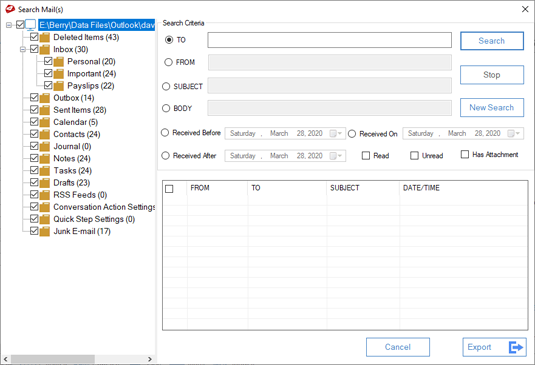Uncheck the Inbox folder checkbox
This screenshot has height=366, width=535.
[34, 49]
